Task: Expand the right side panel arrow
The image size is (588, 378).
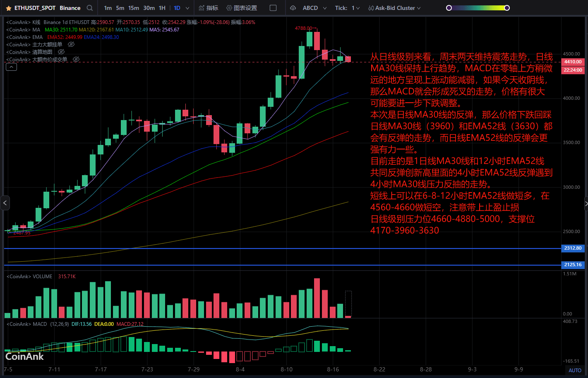Action: coord(586,203)
